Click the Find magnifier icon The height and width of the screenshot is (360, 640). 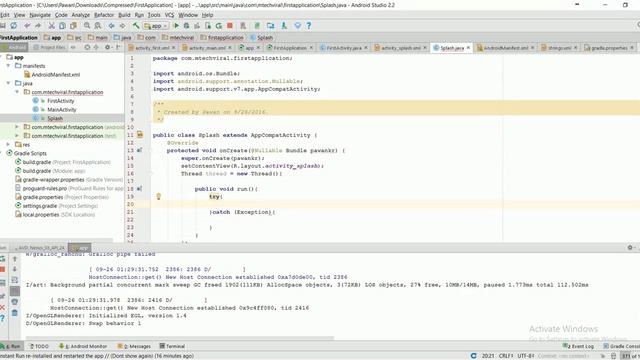pyautogui.click(x=87, y=26)
